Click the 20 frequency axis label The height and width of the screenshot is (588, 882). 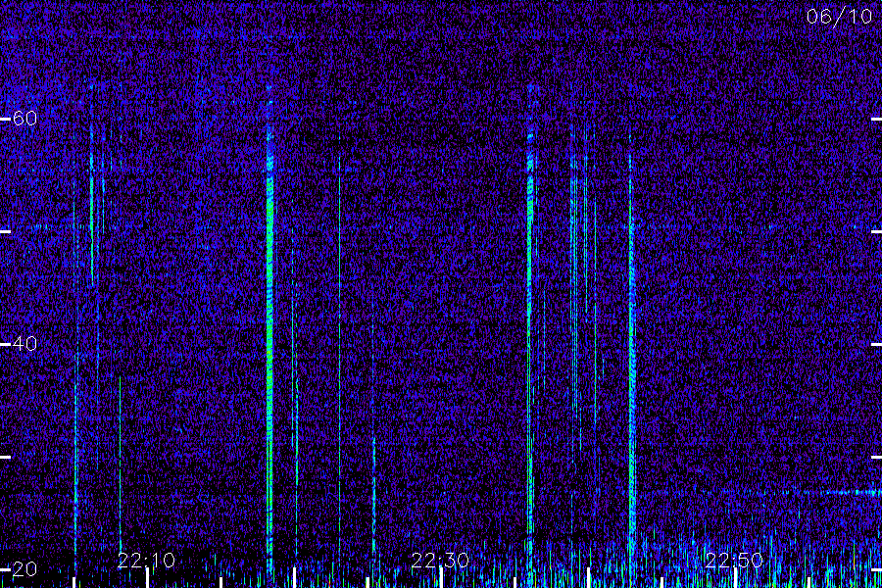point(24,568)
